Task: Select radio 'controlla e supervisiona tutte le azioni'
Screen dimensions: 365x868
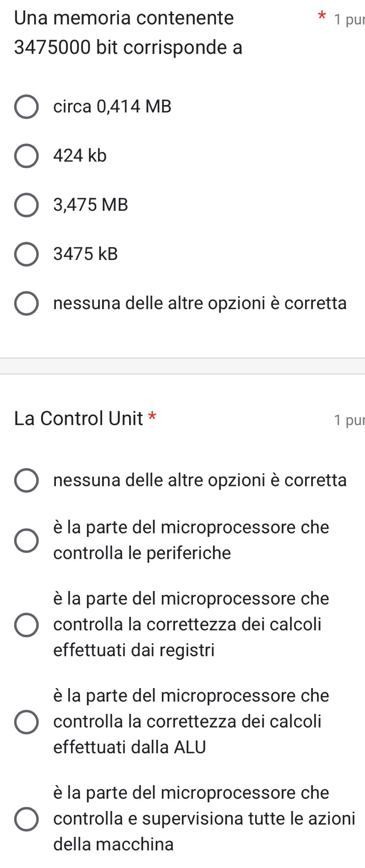Action: (x=26, y=819)
